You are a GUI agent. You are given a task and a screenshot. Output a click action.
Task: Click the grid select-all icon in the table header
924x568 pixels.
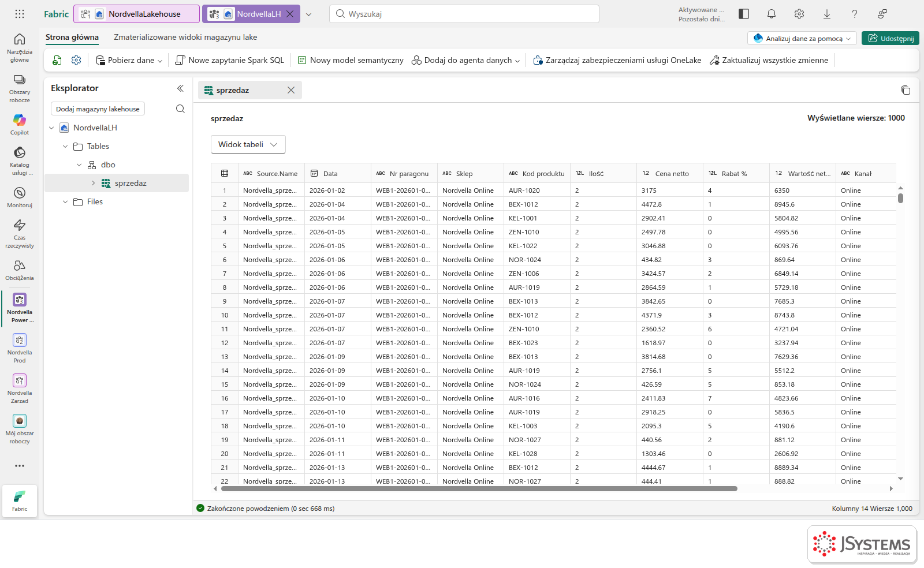(225, 173)
